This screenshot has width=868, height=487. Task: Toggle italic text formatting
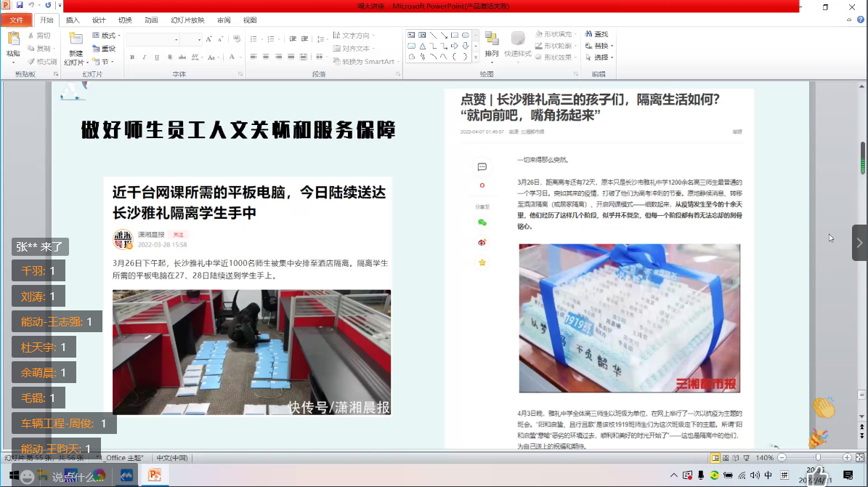coord(143,57)
